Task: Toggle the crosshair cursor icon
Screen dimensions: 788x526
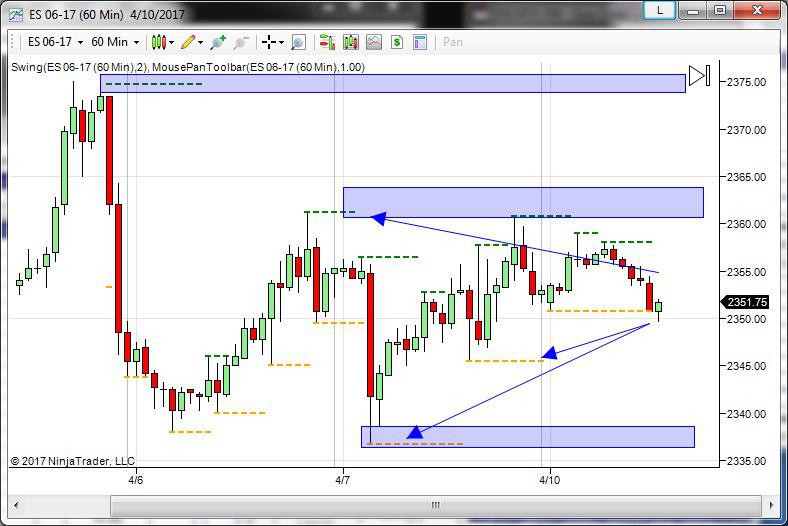Action: coord(269,42)
